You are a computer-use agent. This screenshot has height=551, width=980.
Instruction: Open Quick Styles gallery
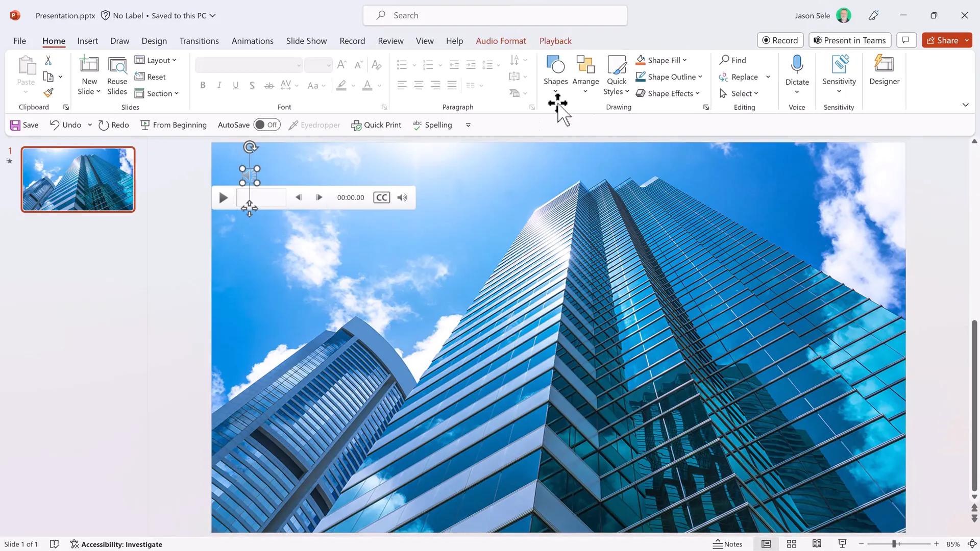pyautogui.click(x=617, y=76)
